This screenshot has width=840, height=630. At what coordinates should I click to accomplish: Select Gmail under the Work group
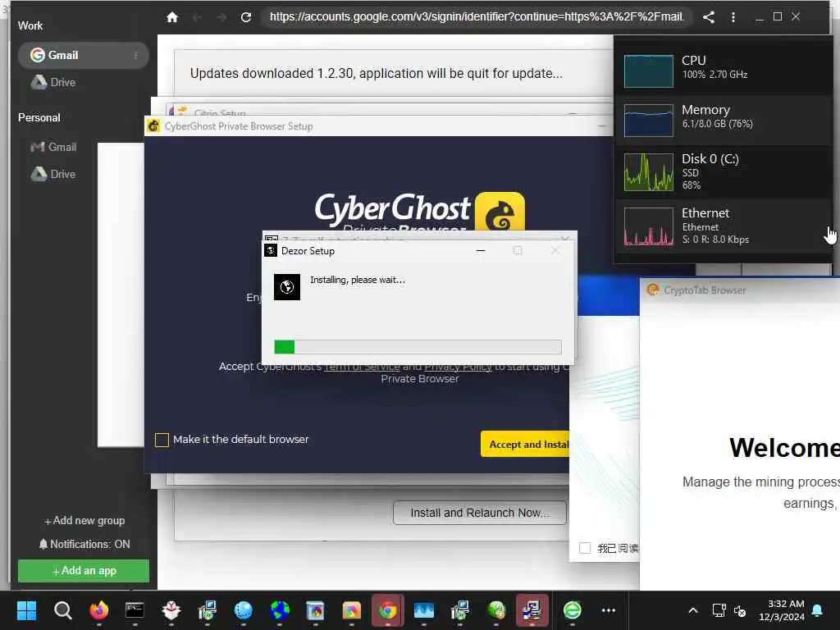[x=83, y=55]
